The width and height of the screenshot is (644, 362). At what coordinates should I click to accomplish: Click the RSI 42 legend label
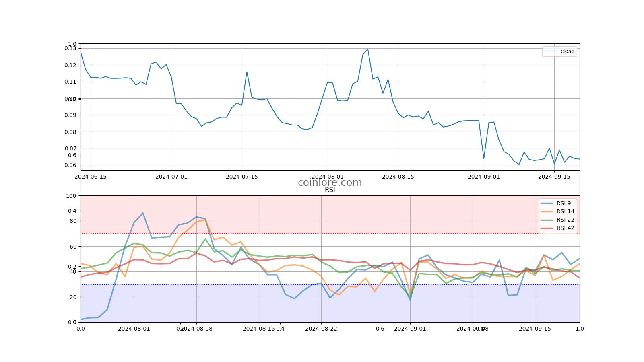coord(566,228)
